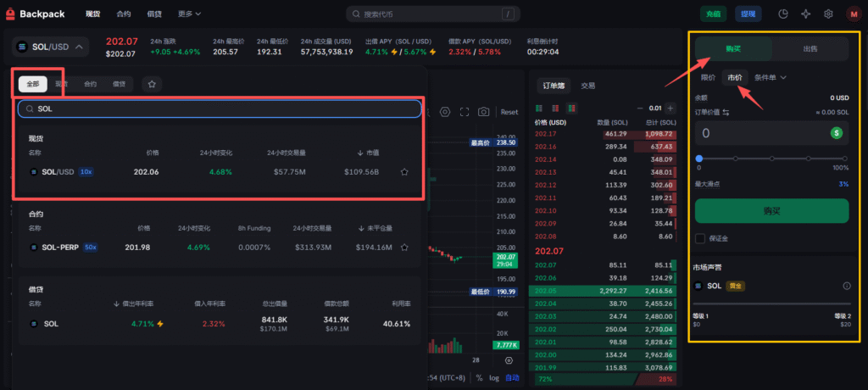
Task: Star the SOL-PERP contract row
Action: point(404,248)
